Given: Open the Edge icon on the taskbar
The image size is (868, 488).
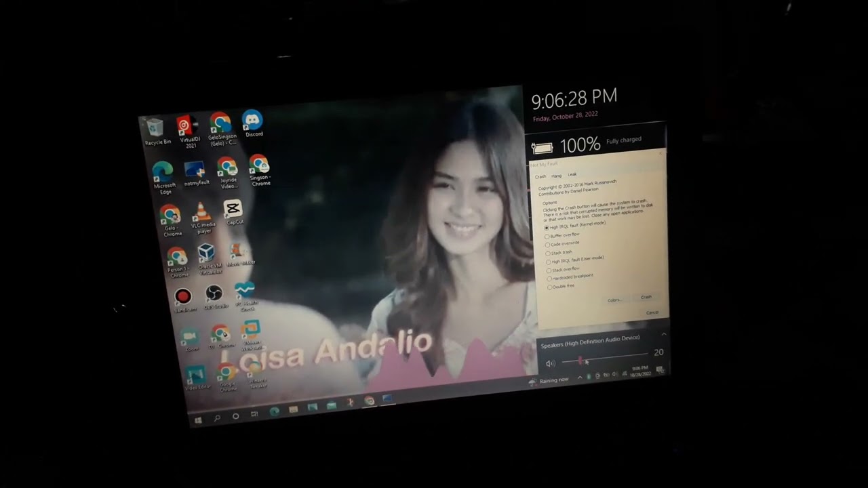Looking at the screenshot, I should pyautogui.click(x=274, y=411).
